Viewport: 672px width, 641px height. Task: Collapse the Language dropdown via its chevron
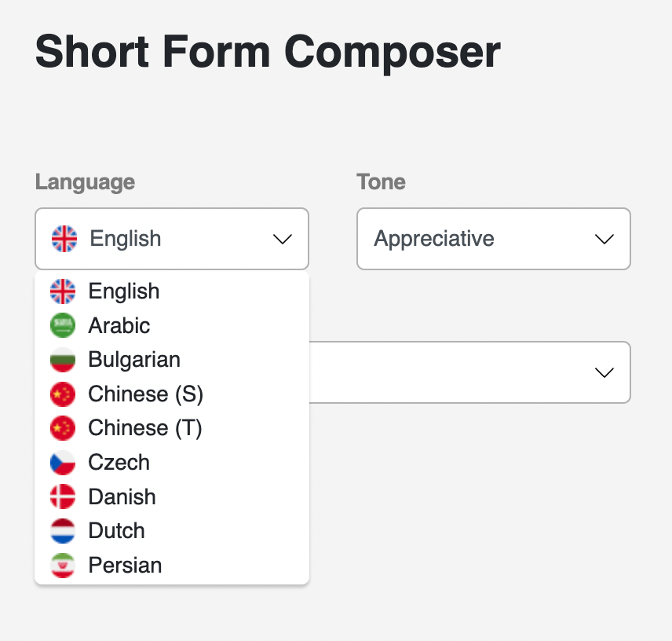point(283,239)
